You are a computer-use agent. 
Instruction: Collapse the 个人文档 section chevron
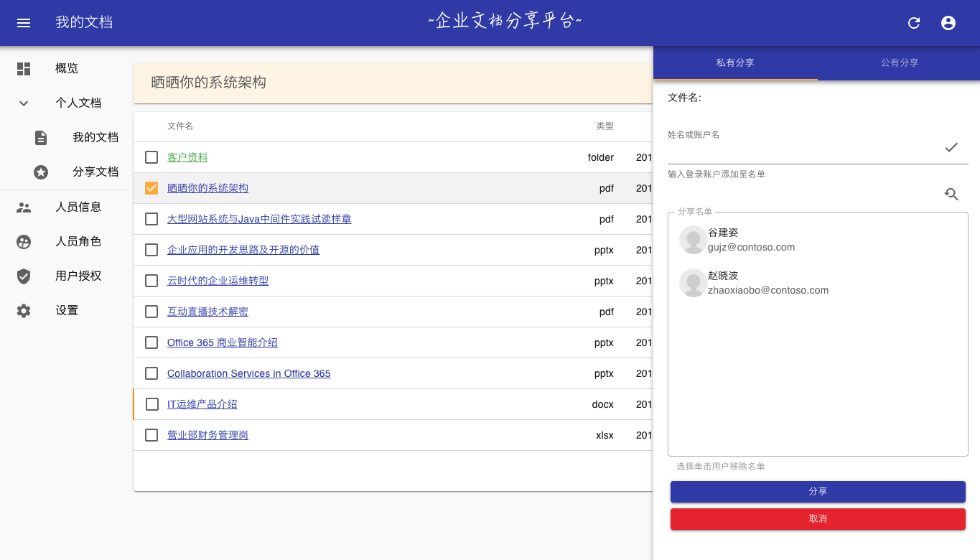24,103
